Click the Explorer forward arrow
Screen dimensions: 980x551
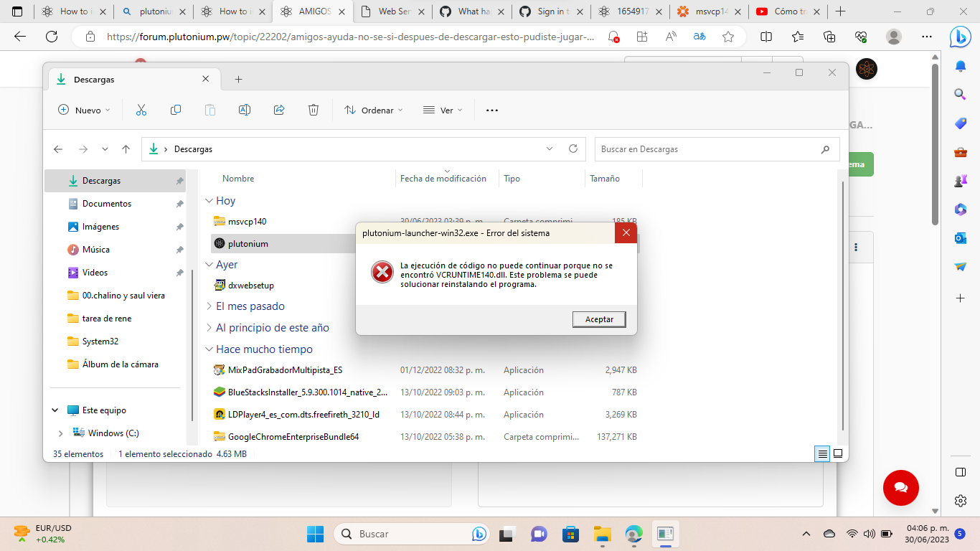[x=83, y=149]
